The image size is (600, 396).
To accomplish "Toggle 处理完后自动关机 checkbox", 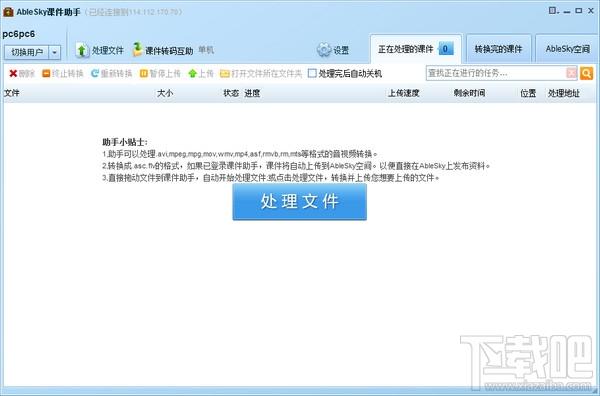I will (312, 73).
